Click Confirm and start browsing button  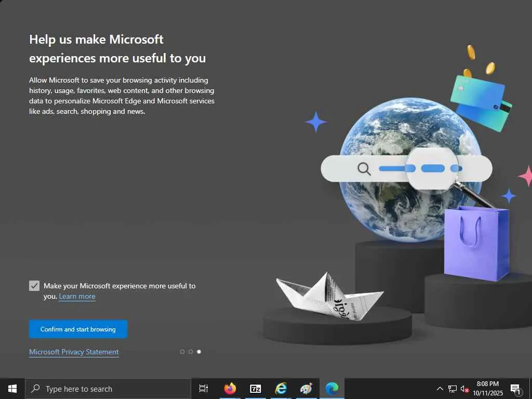[78, 329]
